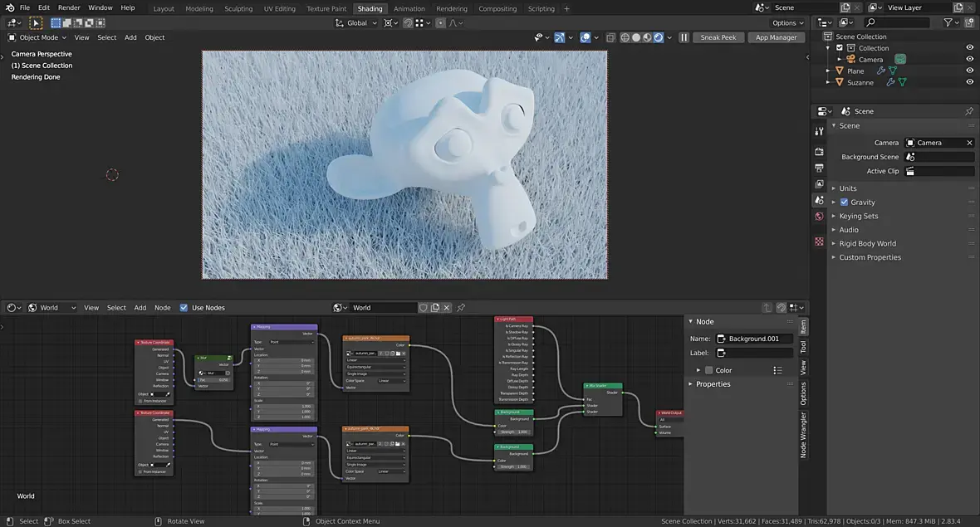Hide Suzanne using its eye icon
The image size is (980, 527).
tap(969, 83)
